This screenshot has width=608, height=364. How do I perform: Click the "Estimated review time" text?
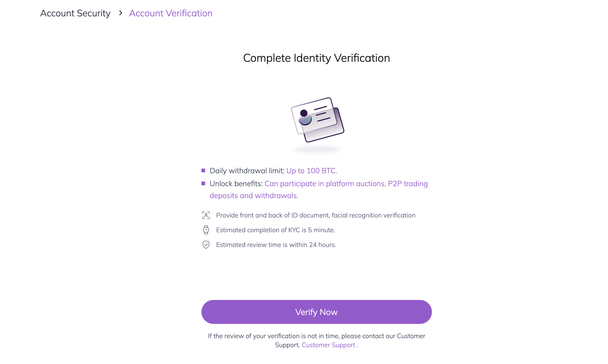click(x=276, y=245)
